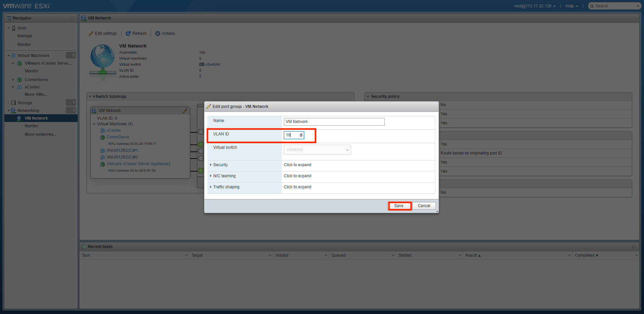Open the Target column dropdown
This screenshot has height=314, width=644.
(270, 255)
